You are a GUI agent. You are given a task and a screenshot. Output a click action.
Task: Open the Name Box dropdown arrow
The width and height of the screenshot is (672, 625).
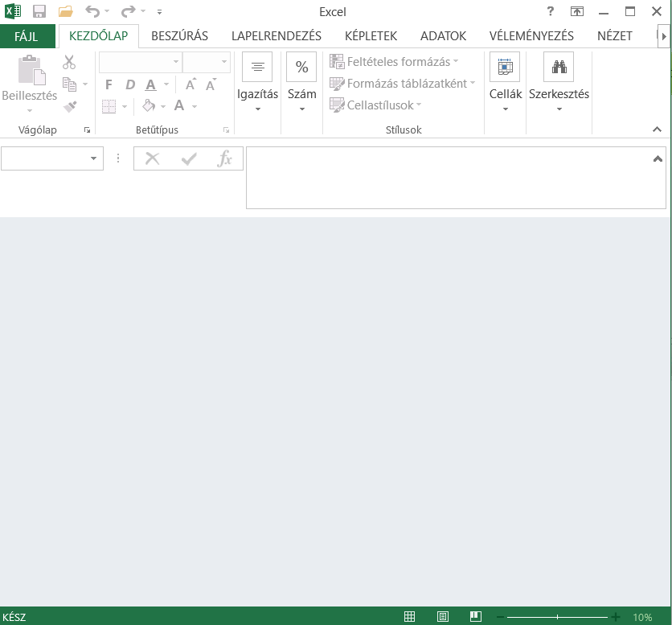[93, 158]
